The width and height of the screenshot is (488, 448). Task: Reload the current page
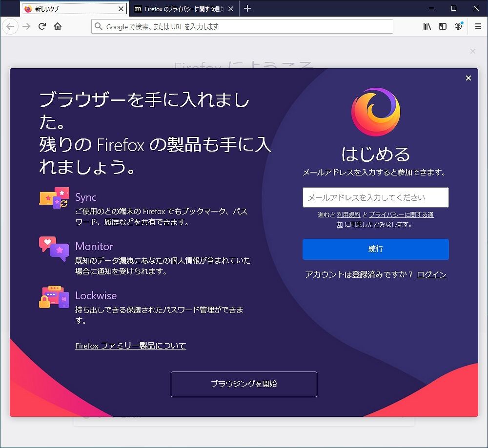(42, 26)
